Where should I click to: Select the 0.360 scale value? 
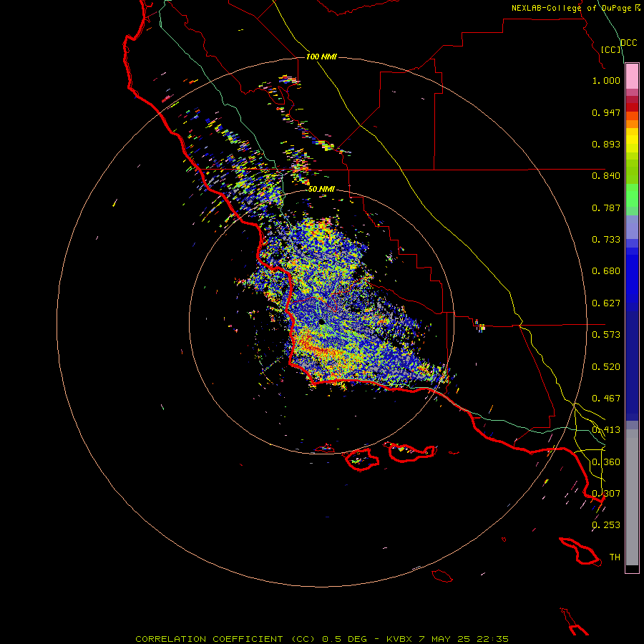tap(606, 462)
